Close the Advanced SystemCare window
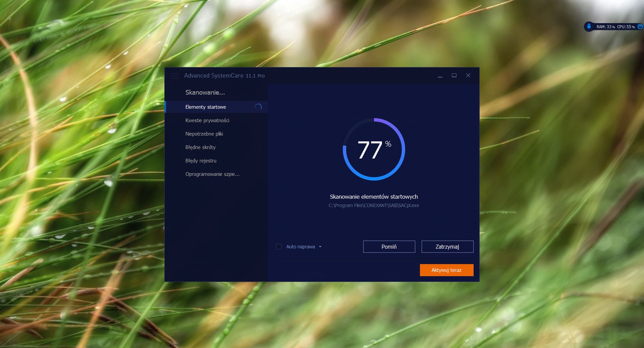This screenshot has width=644, height=348. pyautogui.click(x=468, y=75)
